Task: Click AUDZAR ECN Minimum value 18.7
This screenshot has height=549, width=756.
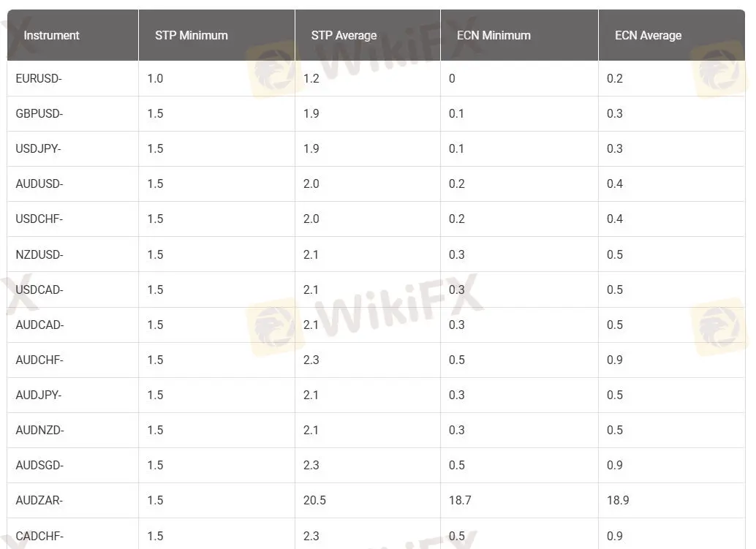Action: 460,500
